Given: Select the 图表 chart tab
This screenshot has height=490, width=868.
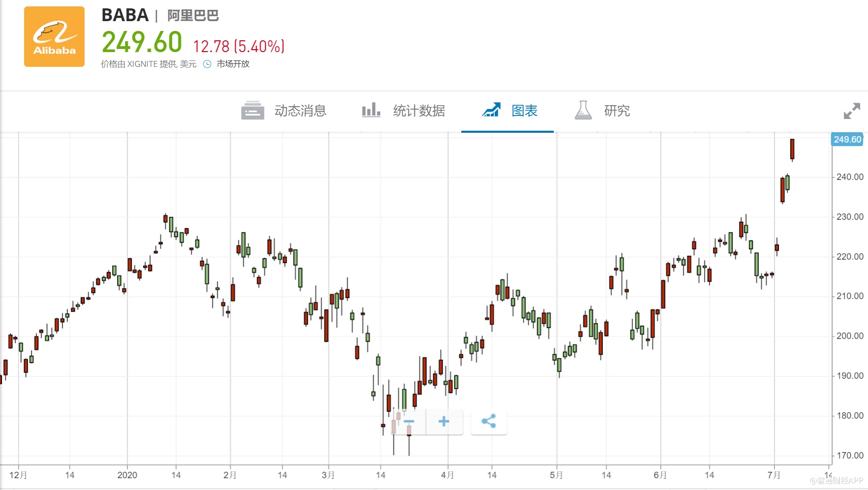Looking at the screenshot, I should click(524, 111).
